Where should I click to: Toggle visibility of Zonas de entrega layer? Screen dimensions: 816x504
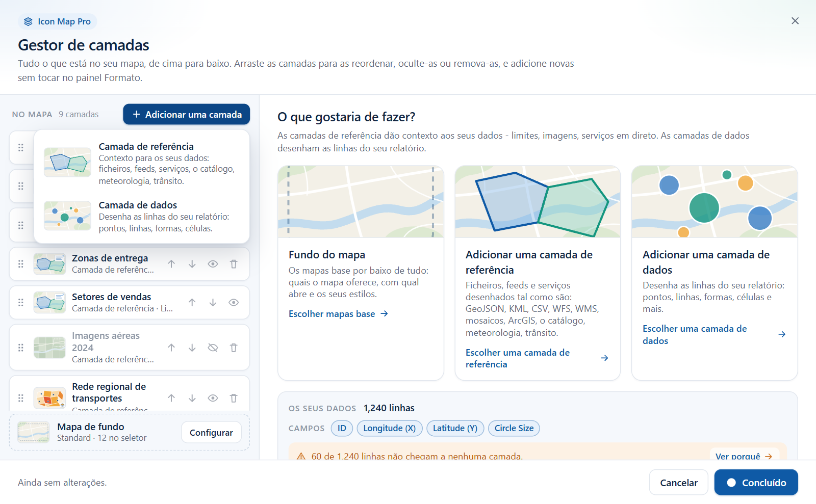point(213,264)
